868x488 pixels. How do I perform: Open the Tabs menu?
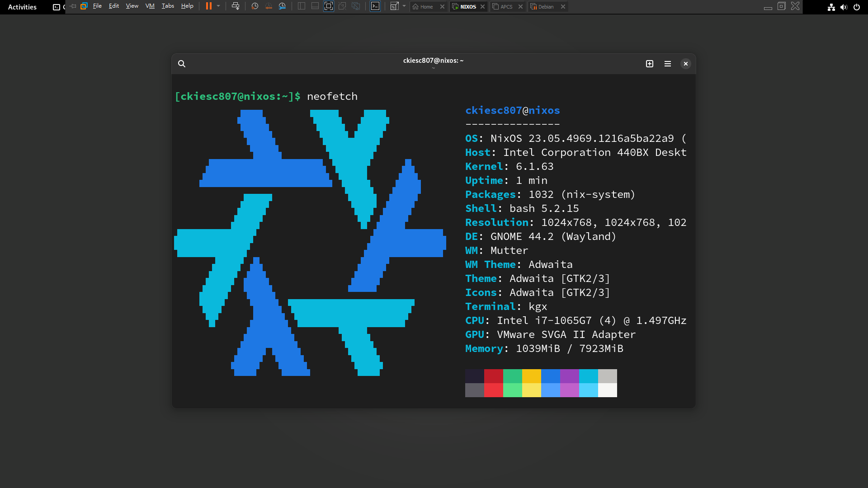click(x=168, y=6)
